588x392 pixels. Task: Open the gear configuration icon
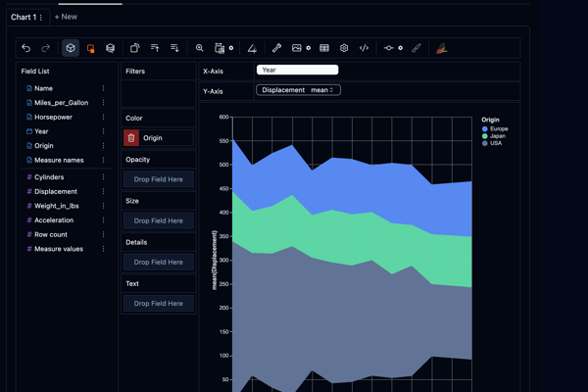click(x=344, y=48)
